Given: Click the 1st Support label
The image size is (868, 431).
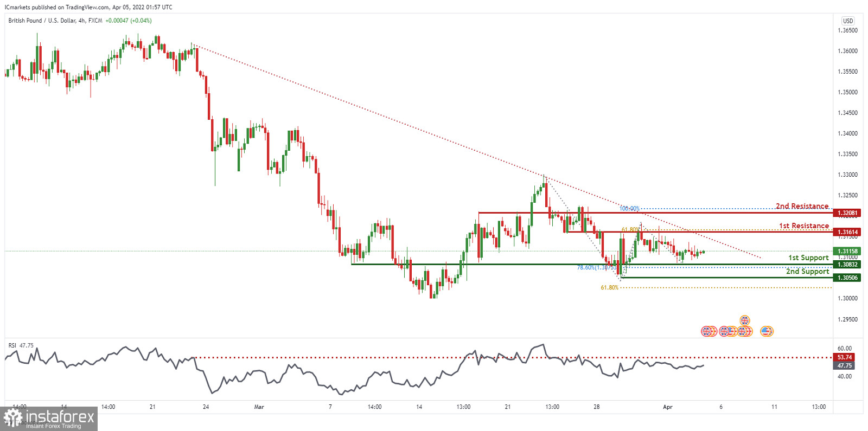Looking at the screenshot, I should 808,258.
